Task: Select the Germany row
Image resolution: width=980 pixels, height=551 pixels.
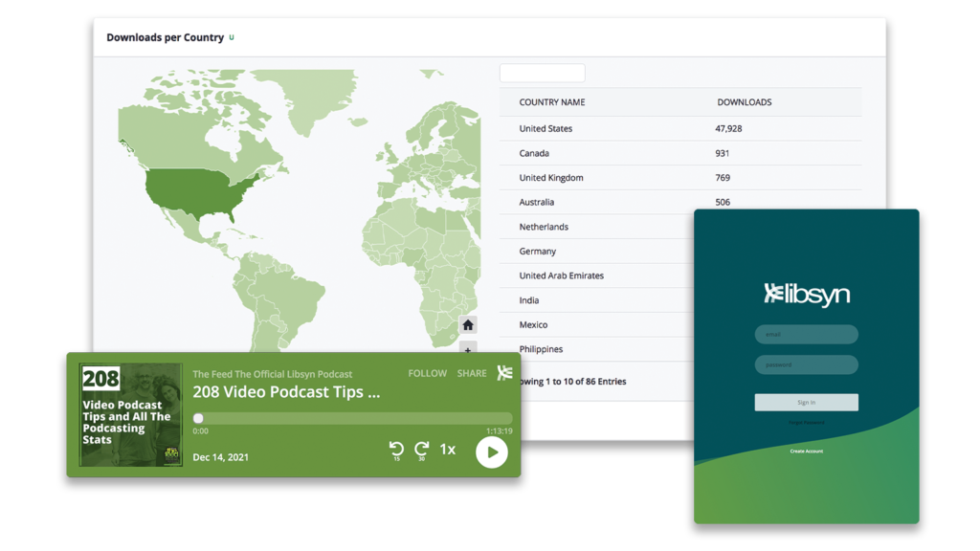Action: (596, 252)
